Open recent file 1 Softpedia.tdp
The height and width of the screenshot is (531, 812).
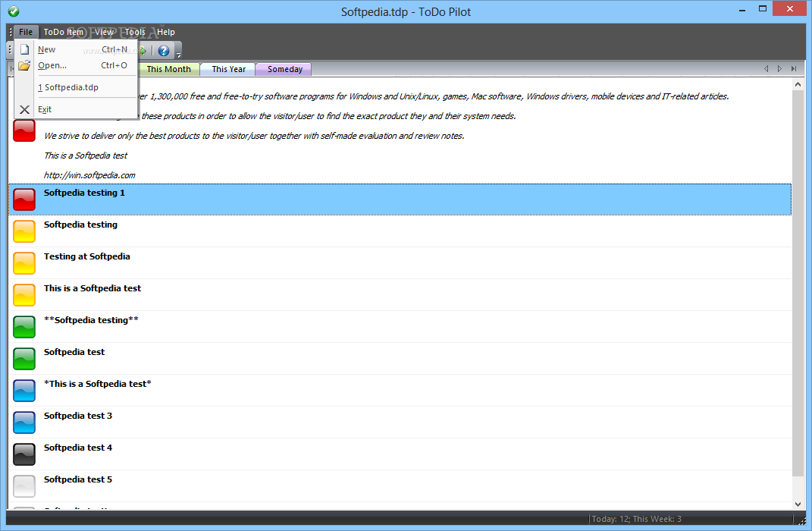[76, 87]
